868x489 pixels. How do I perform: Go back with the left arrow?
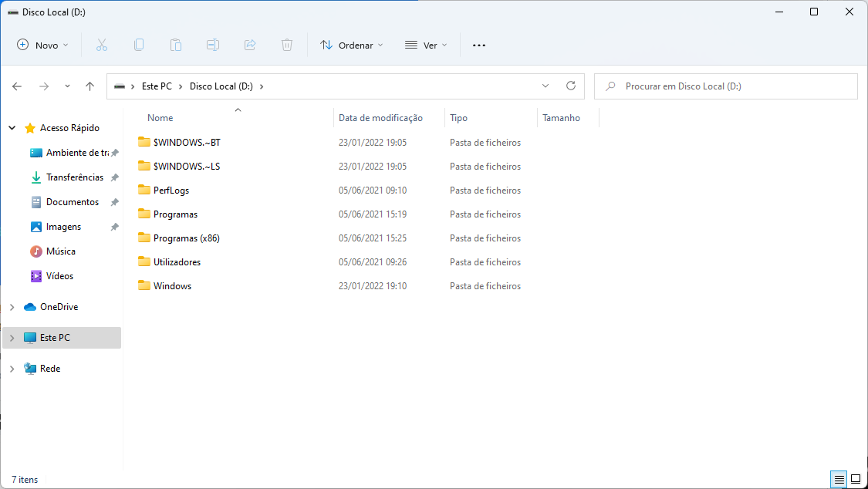coord(17,86)
